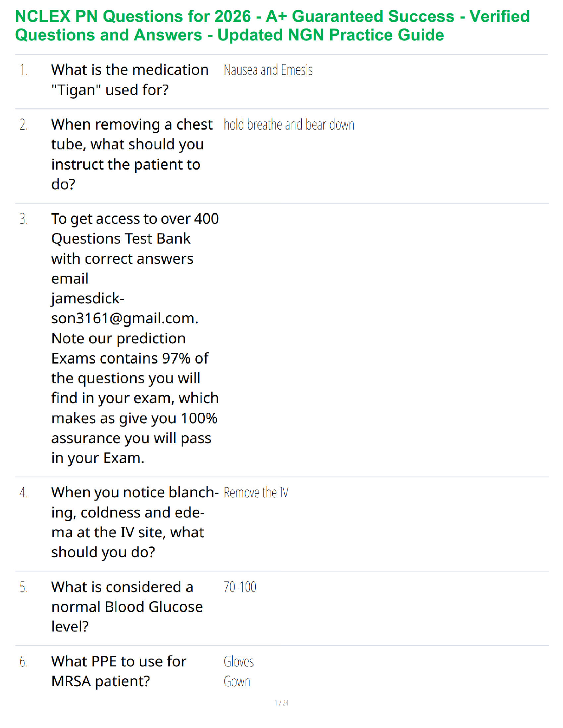Click the "1 / 24" page indicator

(281, 703)
